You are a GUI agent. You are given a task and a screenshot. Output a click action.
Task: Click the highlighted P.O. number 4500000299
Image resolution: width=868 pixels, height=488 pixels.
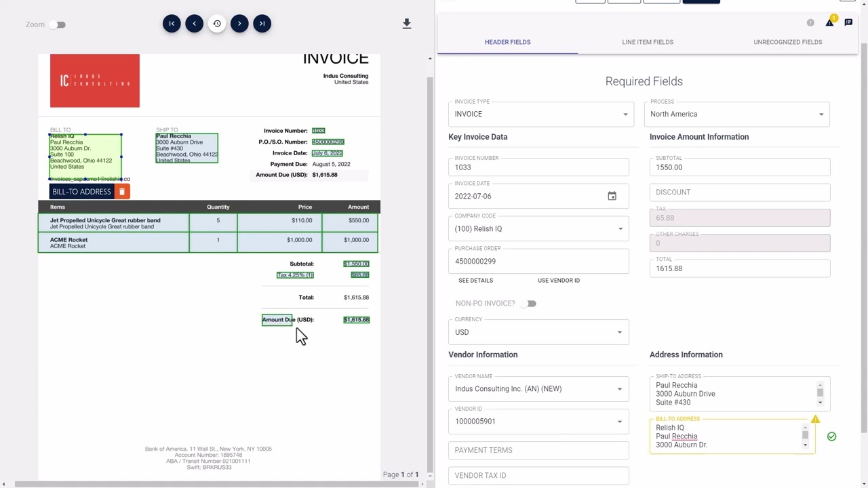328,142
